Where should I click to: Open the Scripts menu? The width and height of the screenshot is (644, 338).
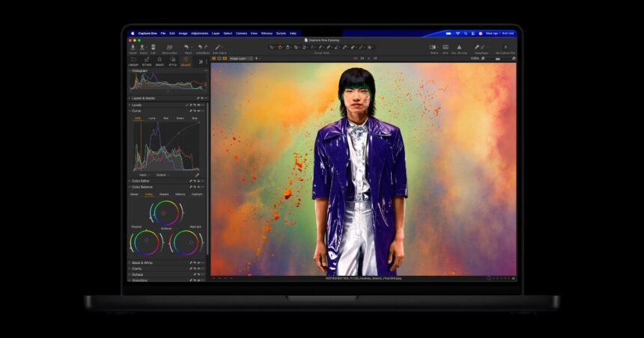pyautogui.click(x=281, y=33)
